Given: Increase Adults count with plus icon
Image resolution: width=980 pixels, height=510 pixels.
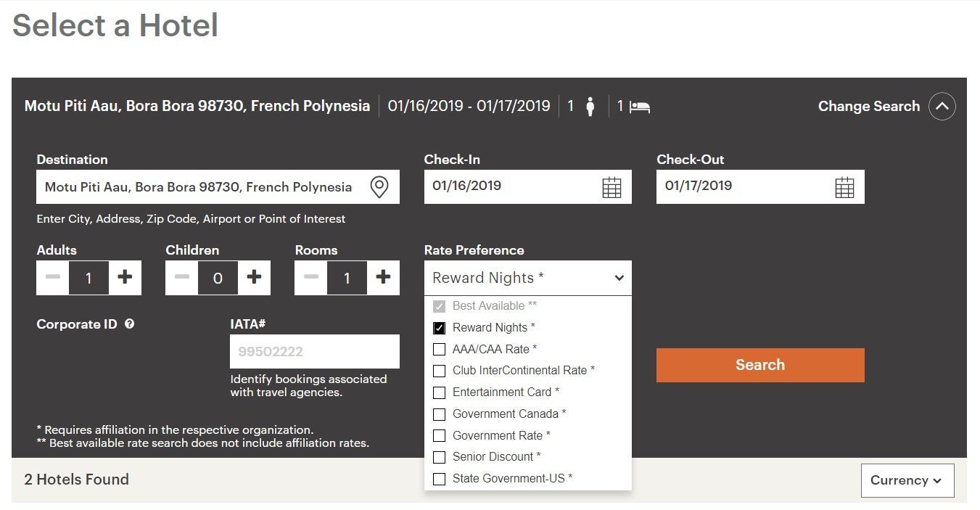Looking at the screenshot, I should tap(125, 277).
